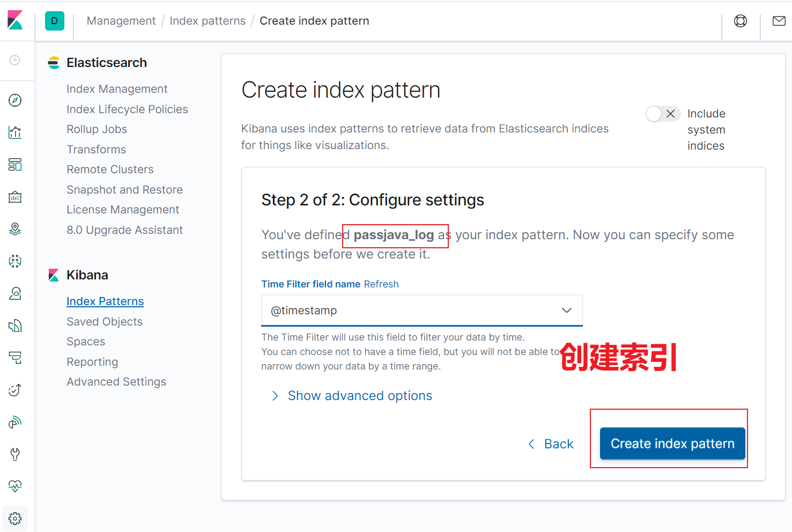Click the Create index pattern button
The height and width of the screenshot is (532, 792).
[x=672, y=444]
